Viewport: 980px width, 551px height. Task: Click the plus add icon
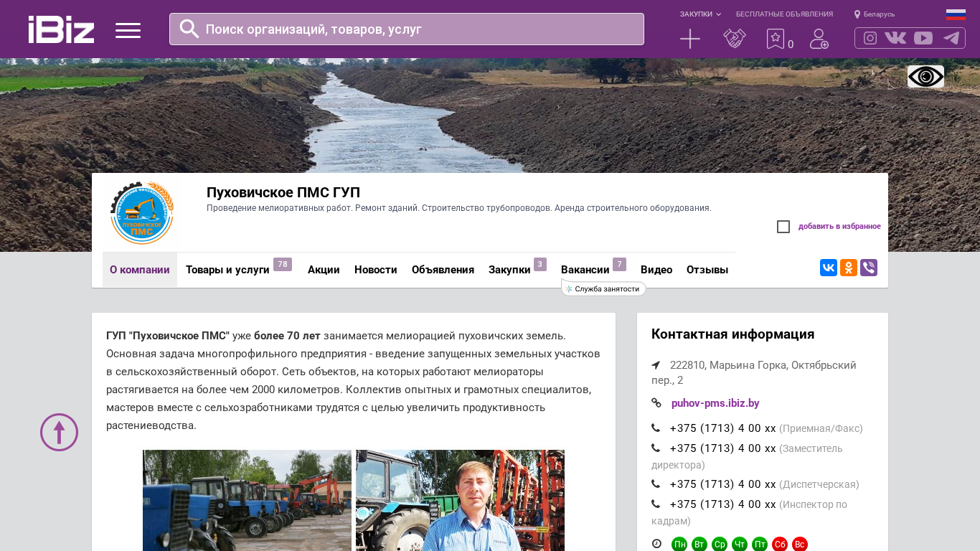coord(690,39)
